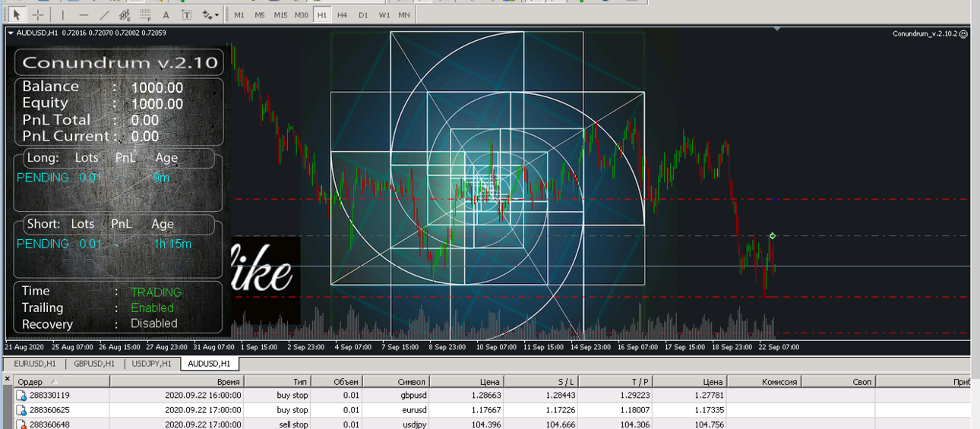Click the Long PENDING order row

click(93, 178)
